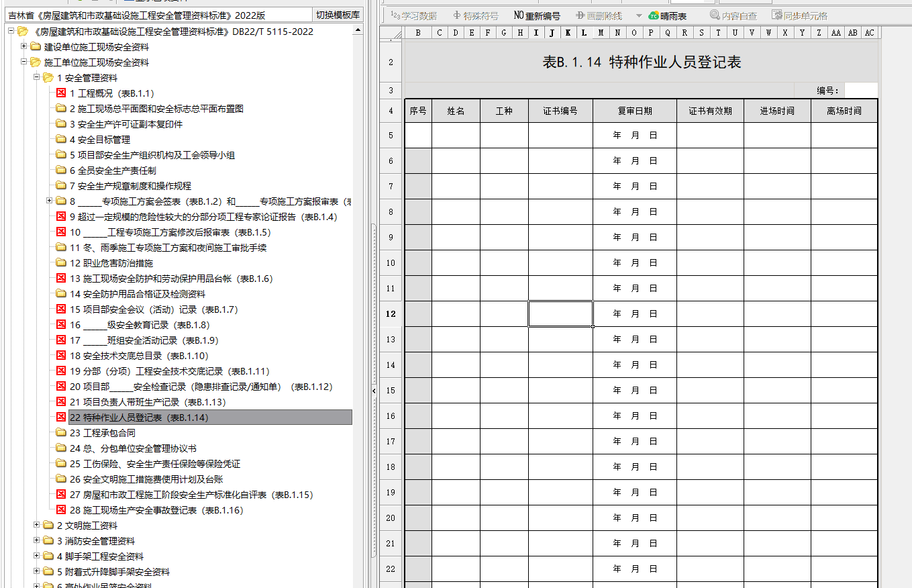Click row header 12 in sheet

(391, 314)
